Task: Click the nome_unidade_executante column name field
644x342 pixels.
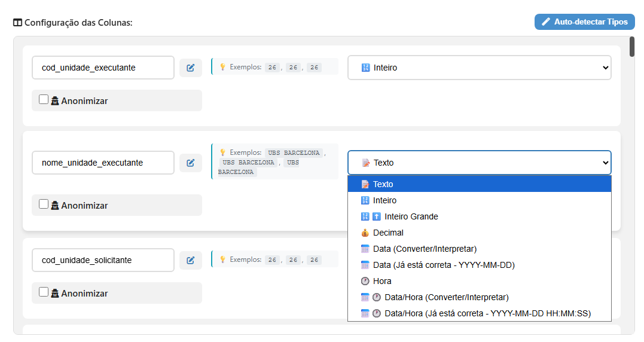Action: pyautogui.click(x=103, y=163)
